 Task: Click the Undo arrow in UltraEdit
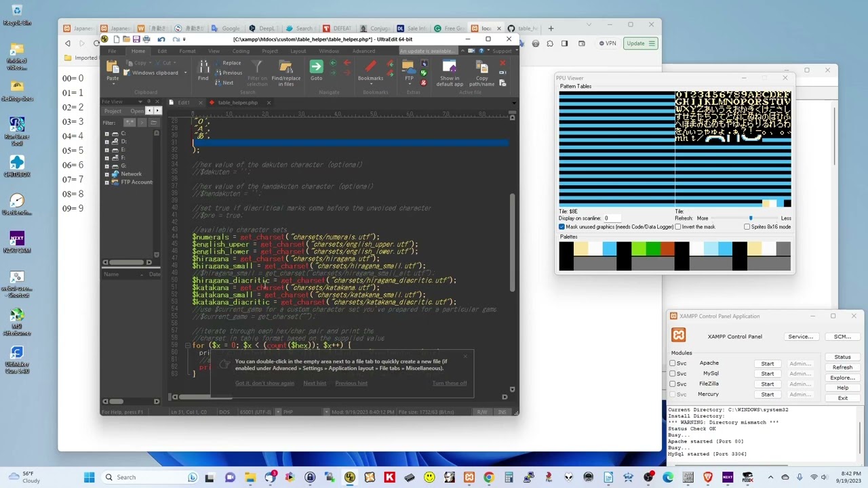(x=161, y=39)
